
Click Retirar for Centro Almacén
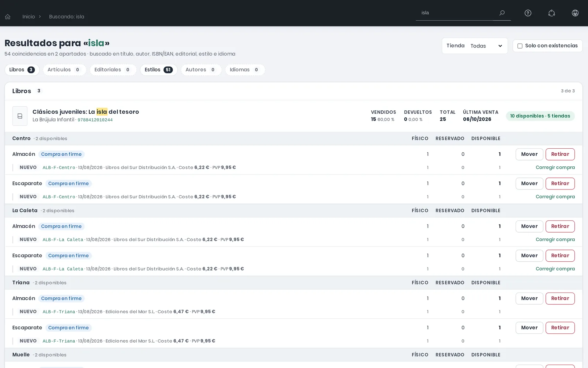[x=560, y=154]
